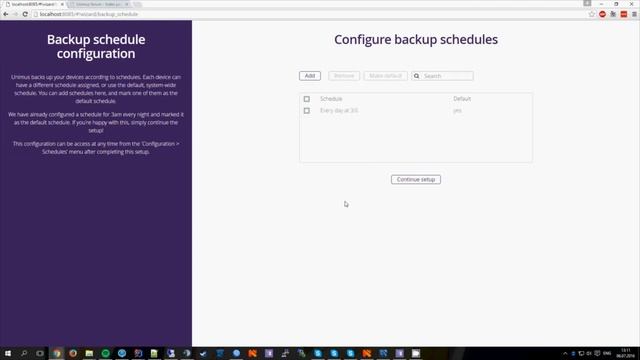Click the taskbar search magnifier icon
640x360 pixels.
click(x=24, y=353)
